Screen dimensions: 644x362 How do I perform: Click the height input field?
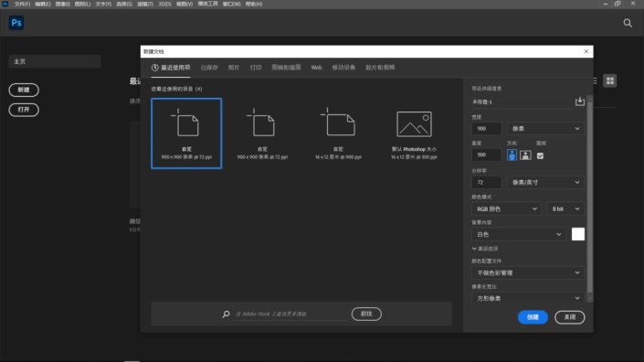coord(486,154)
